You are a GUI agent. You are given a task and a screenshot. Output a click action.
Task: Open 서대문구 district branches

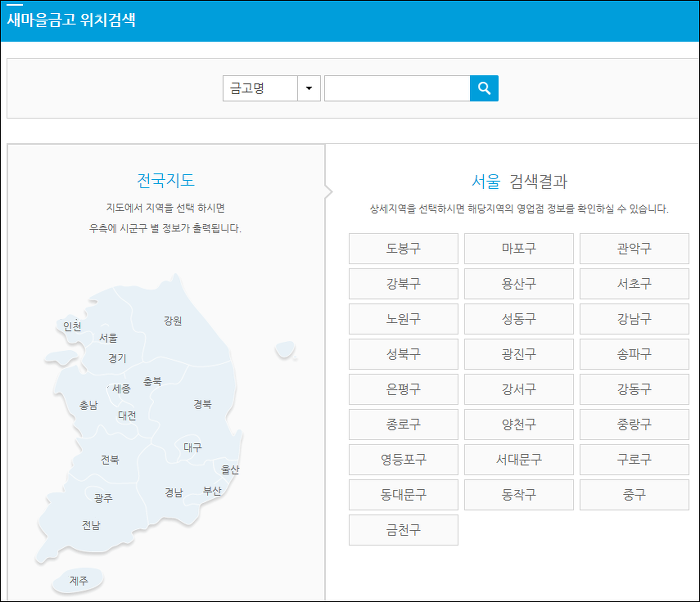click(x=519, y=460)
